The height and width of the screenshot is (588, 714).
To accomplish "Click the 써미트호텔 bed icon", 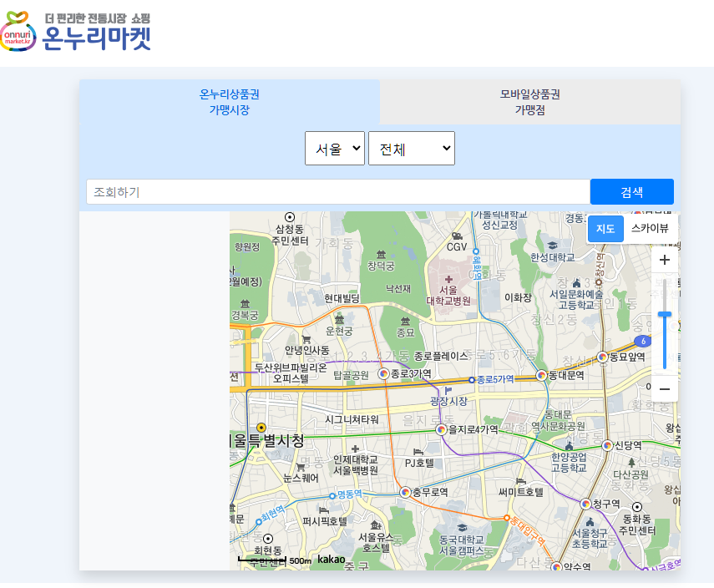I will 521,481.
